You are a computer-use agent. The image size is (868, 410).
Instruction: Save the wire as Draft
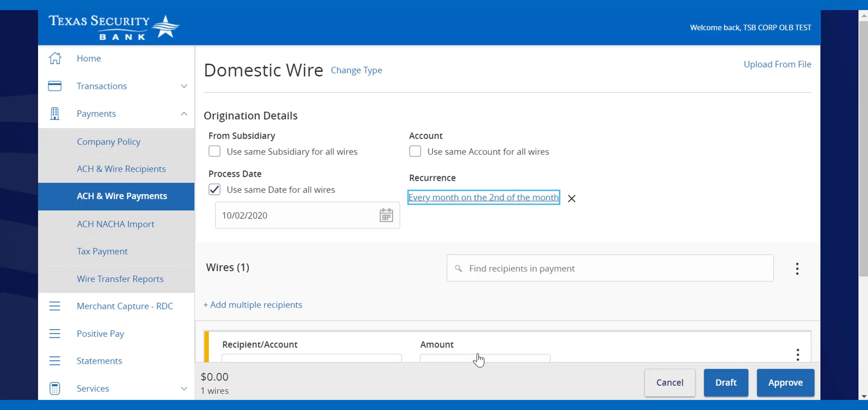click(x=726, y=383)
